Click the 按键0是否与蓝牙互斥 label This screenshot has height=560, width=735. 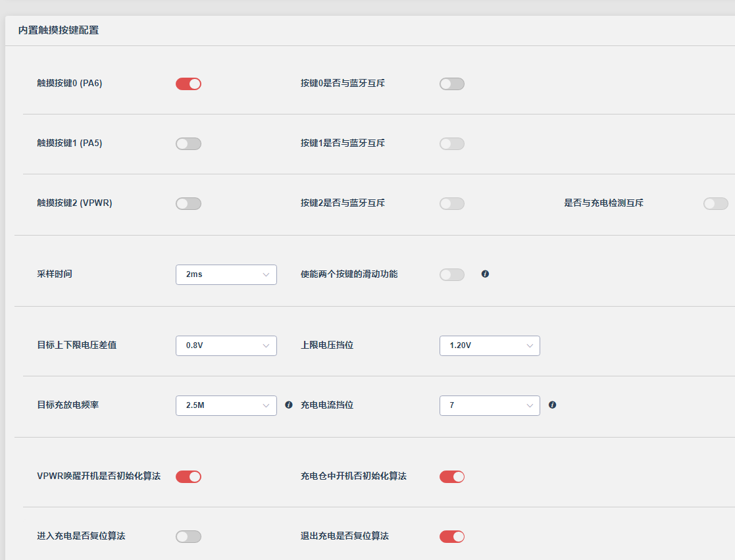click(343, 84)
